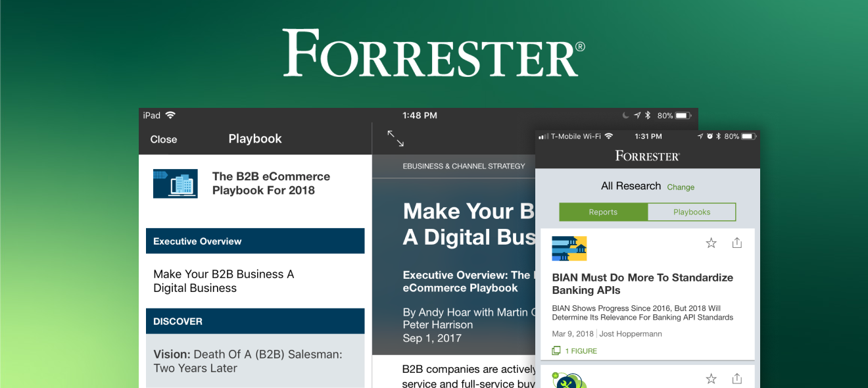Tap the phone cellular signal bars
Image resolution: width=868 pixels, height=388 pixels.
pyautogui.click(x=543, y=136)
